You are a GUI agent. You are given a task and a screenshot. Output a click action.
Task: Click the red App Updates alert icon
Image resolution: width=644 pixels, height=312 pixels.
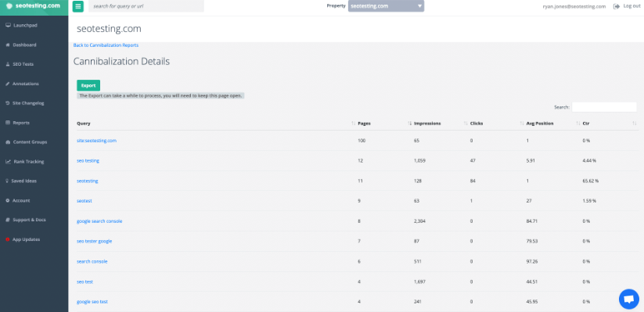pos(8,239)
